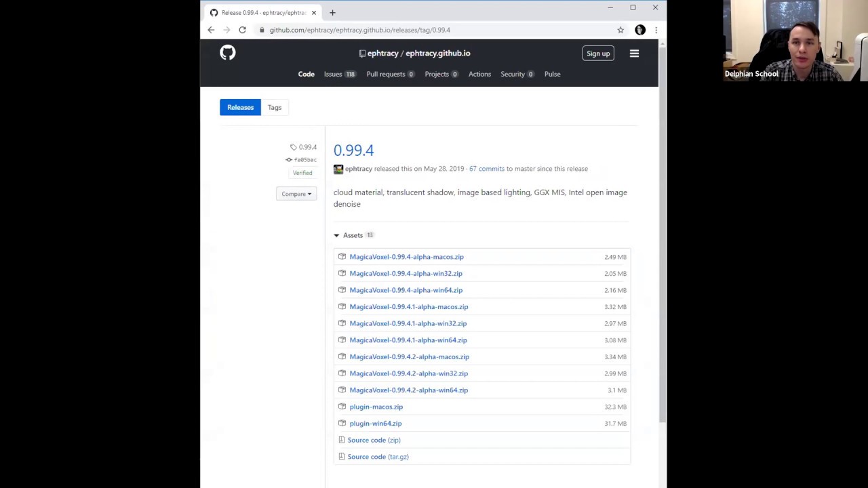Open the GitHub hamburger menu

pos(634,54)
